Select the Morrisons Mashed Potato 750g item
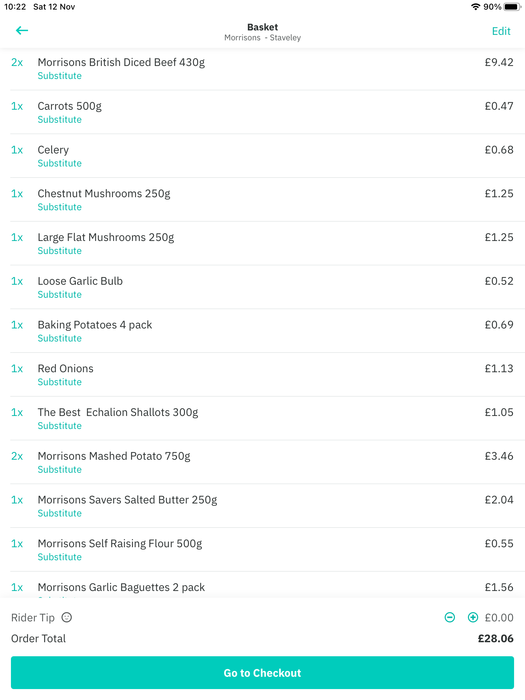Image resolution: width=525 pixels, height=700 pixels. (x=262, y=462)
